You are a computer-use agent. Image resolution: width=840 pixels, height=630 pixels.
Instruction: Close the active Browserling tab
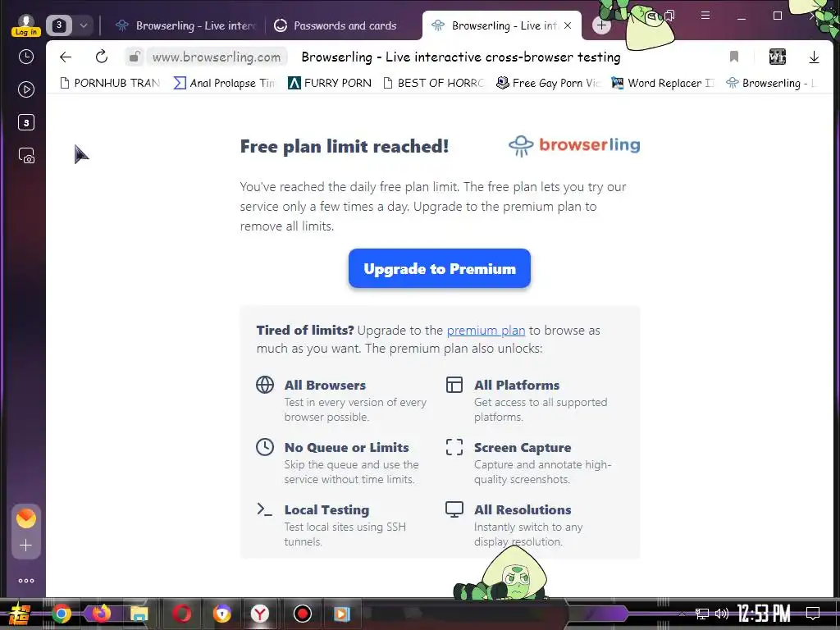coord(568,25)
